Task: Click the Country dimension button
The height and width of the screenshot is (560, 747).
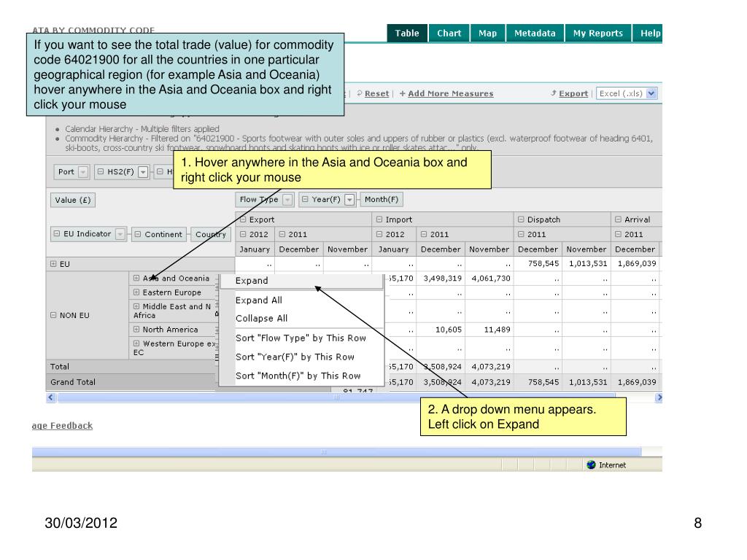Action: [x=211, y=234]
